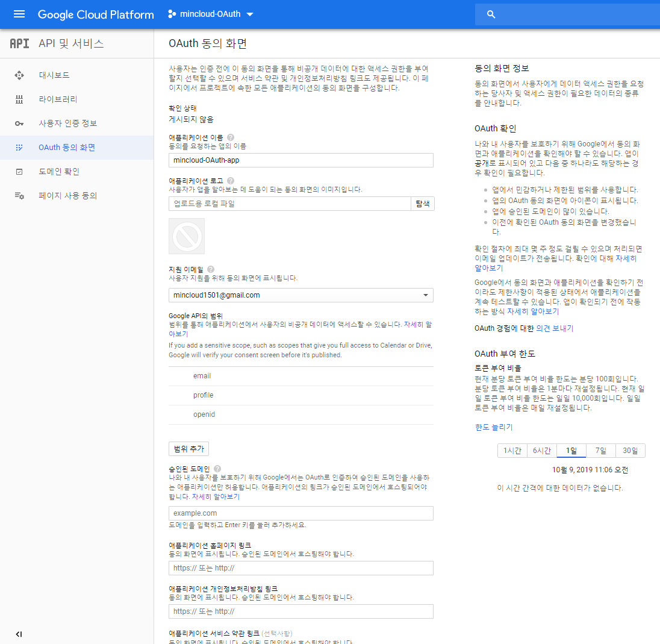This screenshot has height=644, width=660.
Task: Click 자세히 알아보기 link about verification process
Action: coord(626,258)
